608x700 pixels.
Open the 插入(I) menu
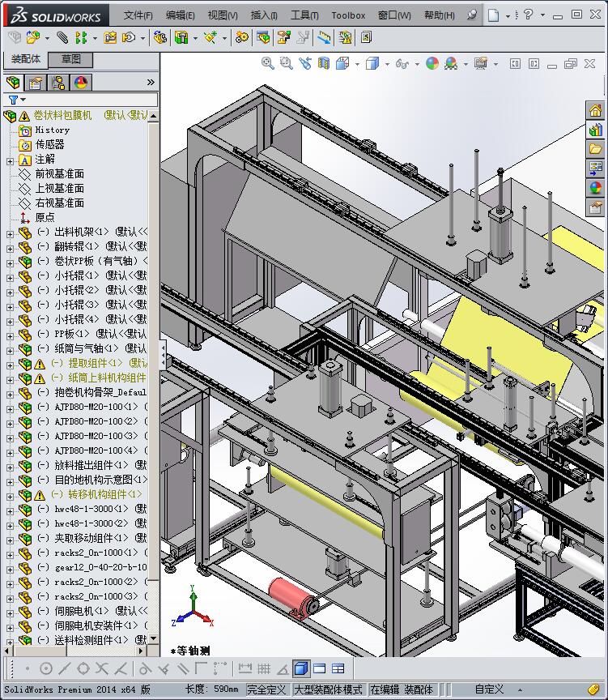[x=264, y=15]
